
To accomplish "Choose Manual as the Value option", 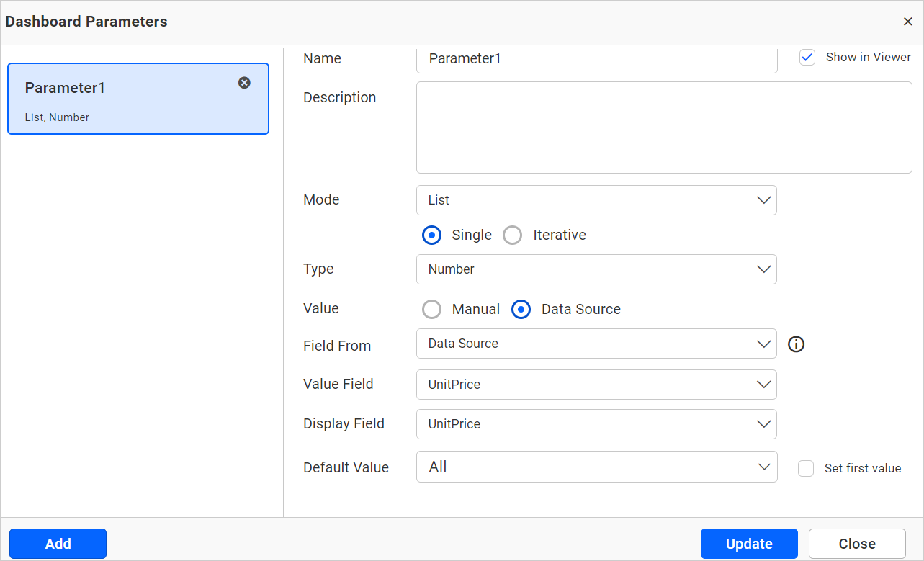I will (431, 309).
